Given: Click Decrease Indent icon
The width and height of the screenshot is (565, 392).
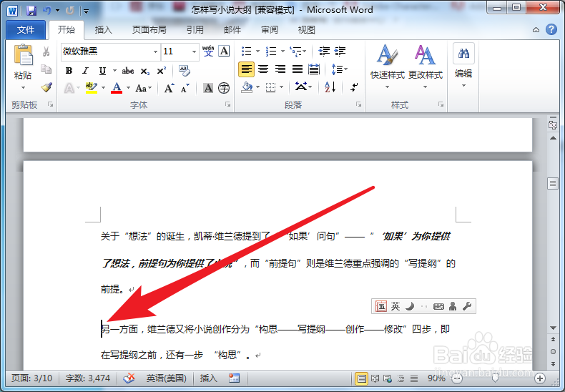Looking at the screenshot, I should tap(324, 52).
